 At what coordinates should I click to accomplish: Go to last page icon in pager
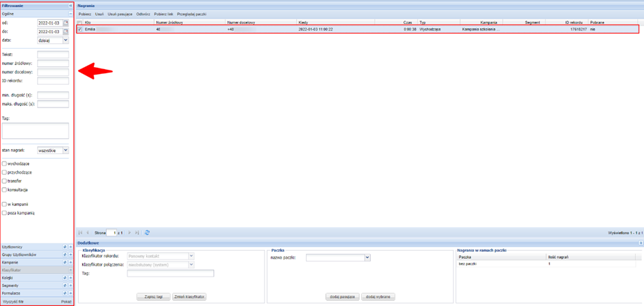point(137,233)
